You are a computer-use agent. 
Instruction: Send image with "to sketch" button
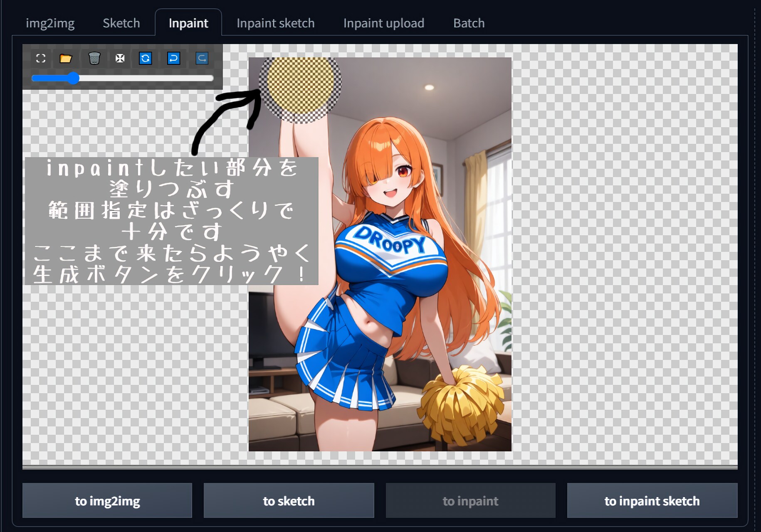[289, 501]
